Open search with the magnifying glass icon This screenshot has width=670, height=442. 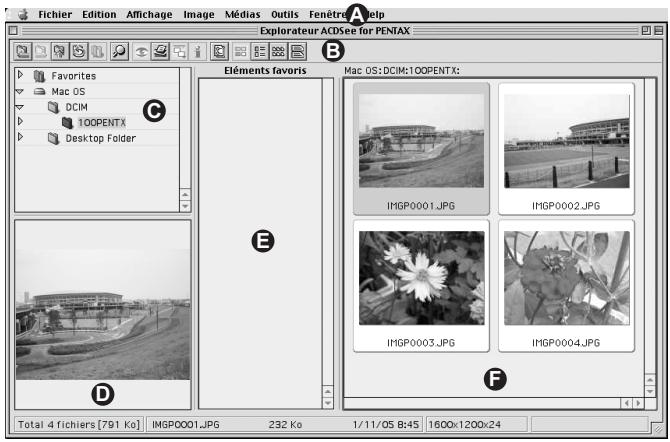[119, 51]
